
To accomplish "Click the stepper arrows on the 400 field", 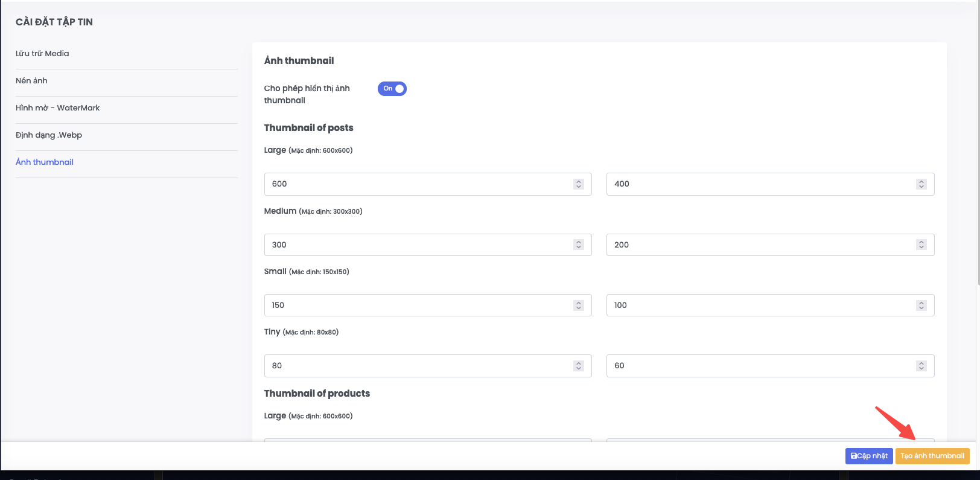I will (921, 184).
